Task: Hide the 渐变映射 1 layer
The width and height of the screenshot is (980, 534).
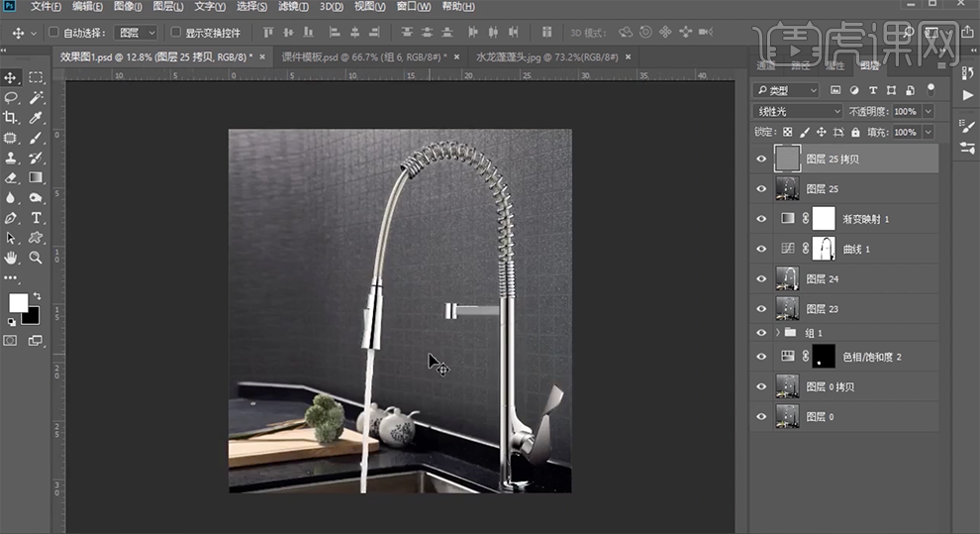Action: point(761,219)
